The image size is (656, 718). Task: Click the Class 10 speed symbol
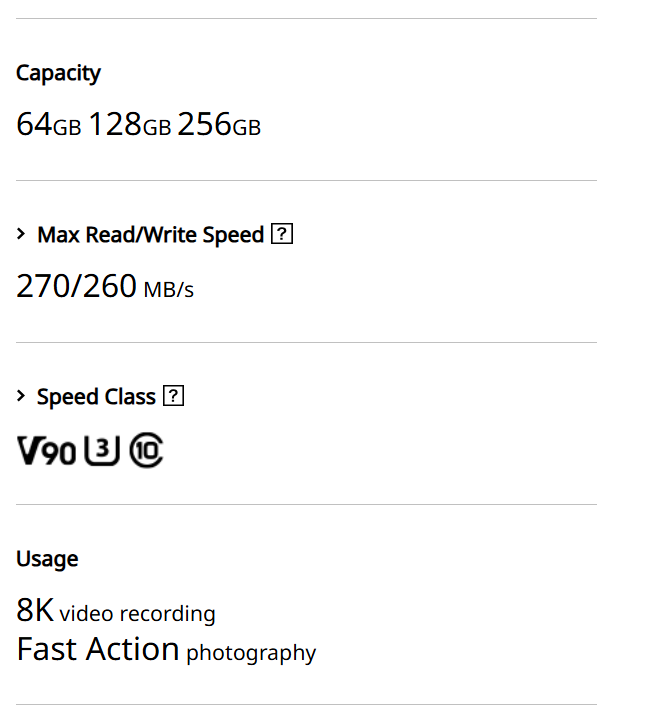pos(146,452)
